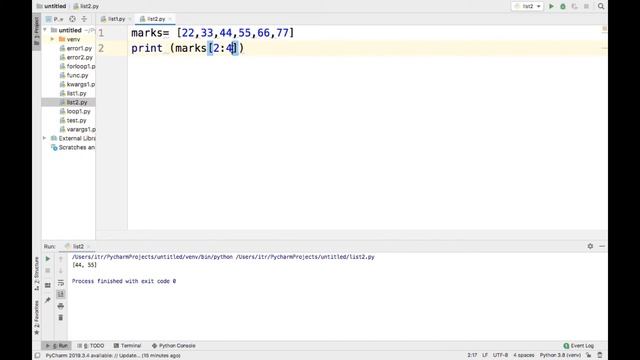640x360 pixels.
Task: Click line number 2 in editor gutter
Action: pos(101,48)
